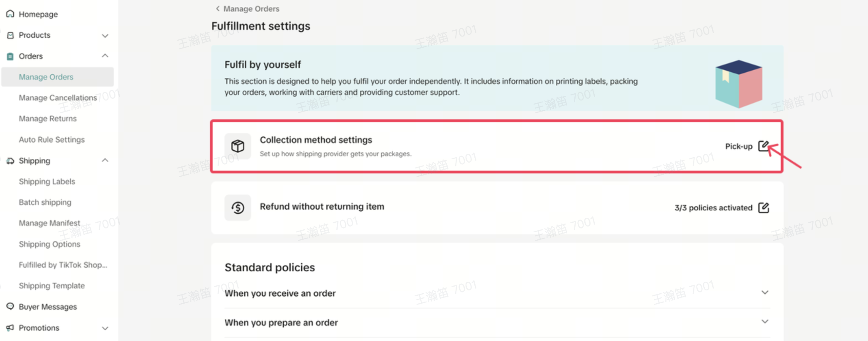Click the Shipping truck icon
This screenshot has height=341, width=868.
click(10, 161)
